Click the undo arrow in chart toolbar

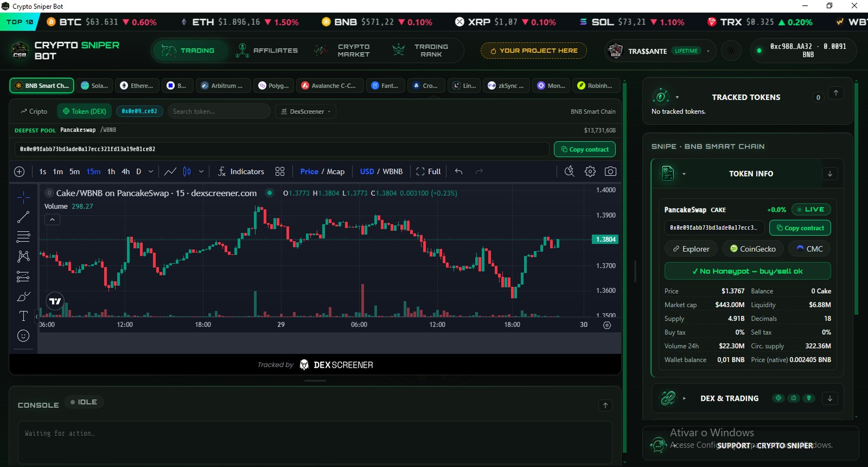click(x=458, y=172)
